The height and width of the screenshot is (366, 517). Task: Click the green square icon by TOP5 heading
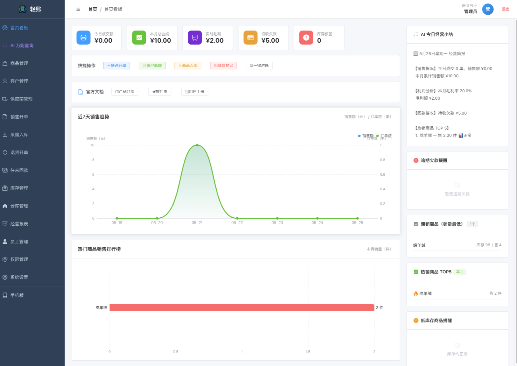(x=416, y=272)
